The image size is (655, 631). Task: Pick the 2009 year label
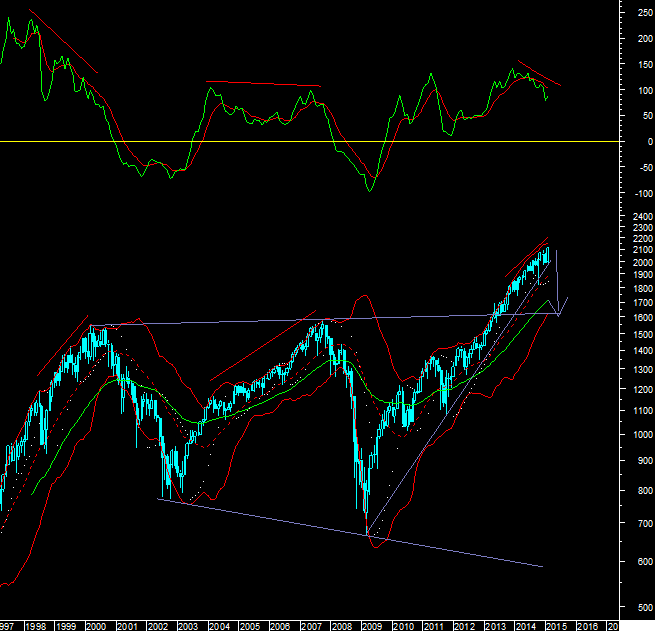(372, 626)
